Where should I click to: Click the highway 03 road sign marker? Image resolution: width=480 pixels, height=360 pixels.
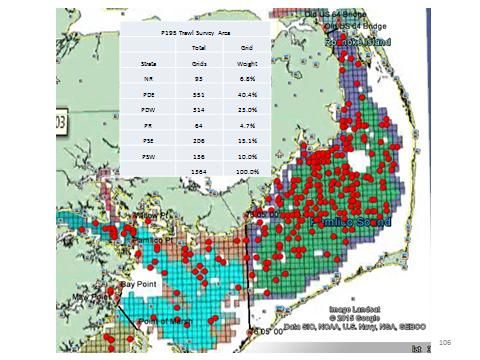(x=62, y=122)
